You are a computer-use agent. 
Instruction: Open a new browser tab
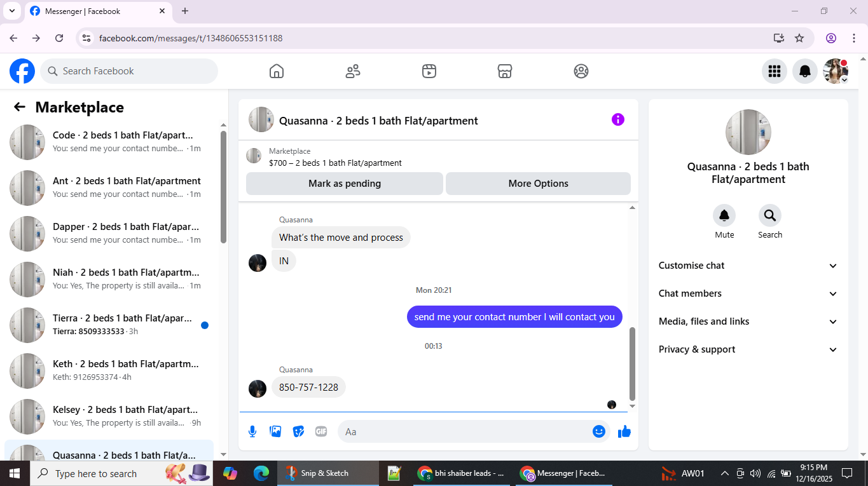click(185, 11)
